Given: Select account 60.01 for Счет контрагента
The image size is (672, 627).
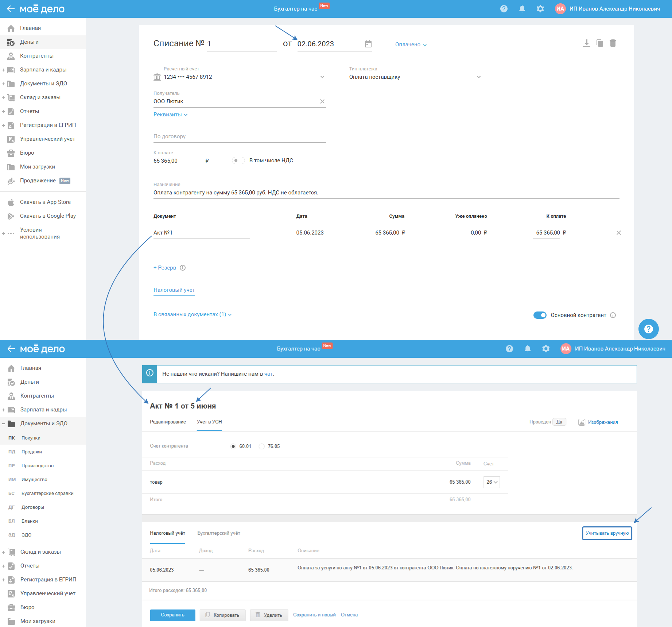Looking at the screenshot, I should click(233, 446).
